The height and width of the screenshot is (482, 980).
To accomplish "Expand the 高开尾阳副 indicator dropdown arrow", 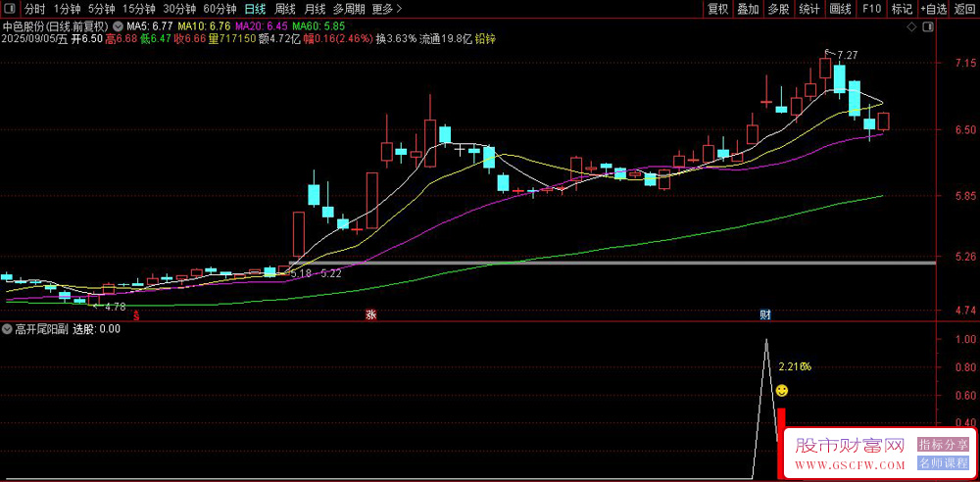I will pos(7,329).
